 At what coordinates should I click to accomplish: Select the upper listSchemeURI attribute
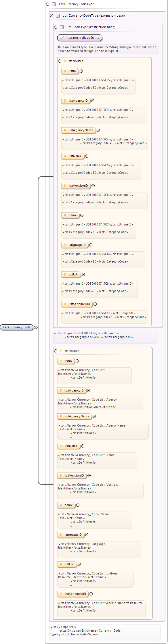[77, 304]
